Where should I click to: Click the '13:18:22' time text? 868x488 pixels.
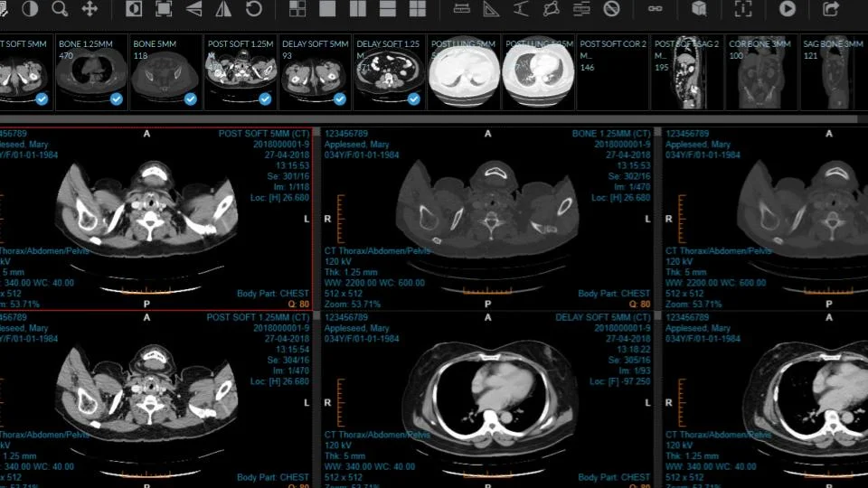[x=634, y=349]
